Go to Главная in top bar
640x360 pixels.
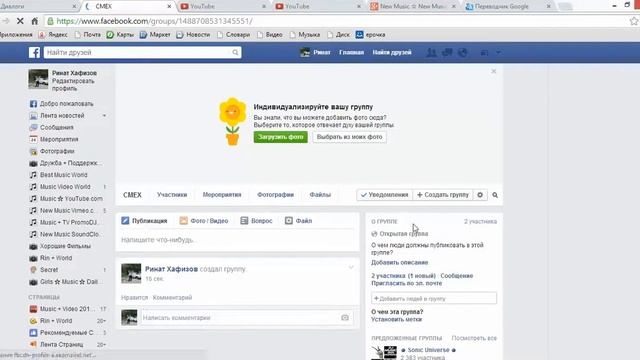click(351, 52)
